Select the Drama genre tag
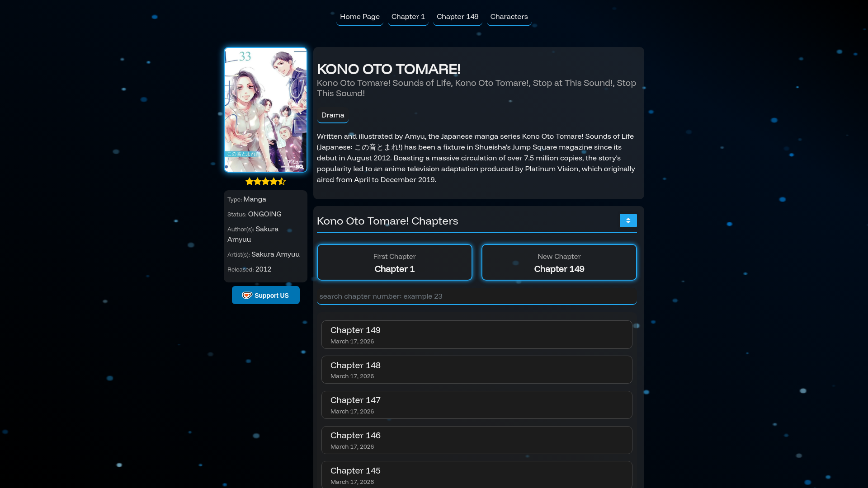The image size is (868, 488). (x=333, y=115)
